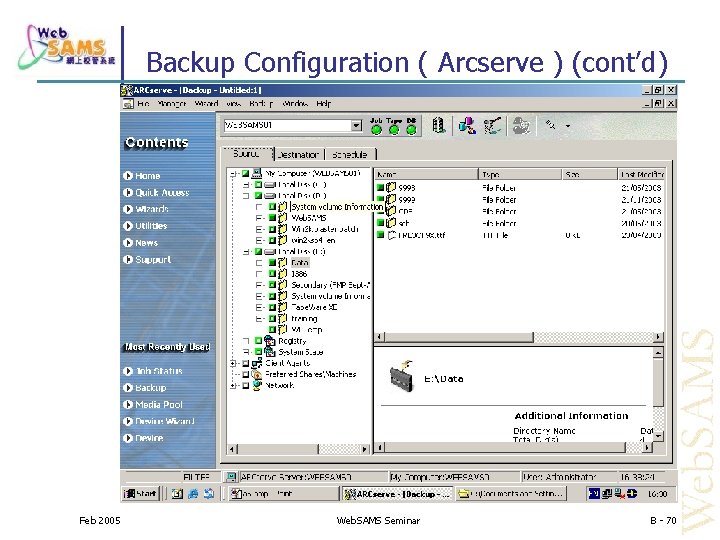Select the Source tab

[x=247, y=153]
